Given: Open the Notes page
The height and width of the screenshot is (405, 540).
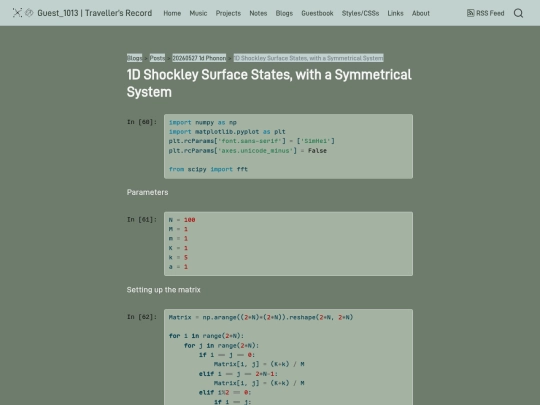Looking at the screenshot, I should 258,13.
